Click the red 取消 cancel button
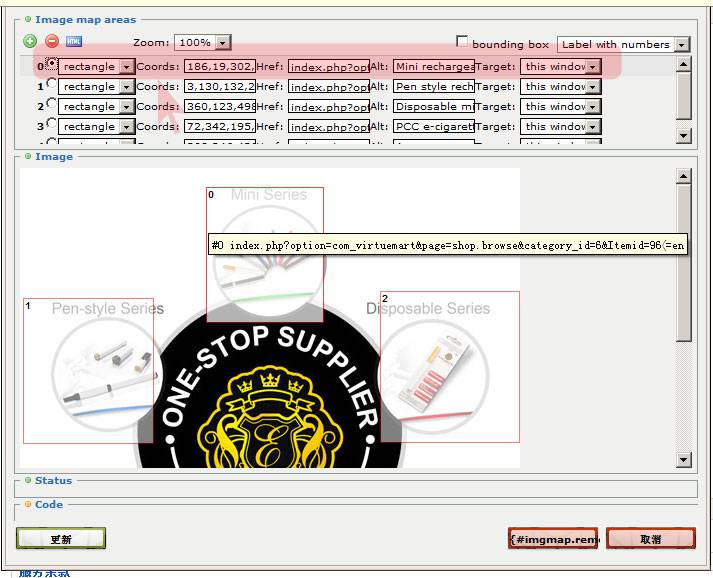The width and height of the screenshot is (713, 578). pyautogui.click(x=651, y=539)
